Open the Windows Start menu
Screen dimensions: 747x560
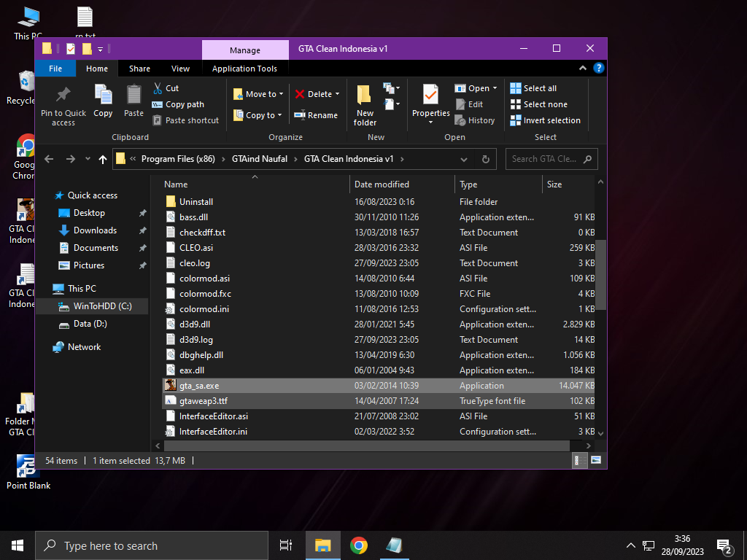pyautogui.click(x=18, y=545)
